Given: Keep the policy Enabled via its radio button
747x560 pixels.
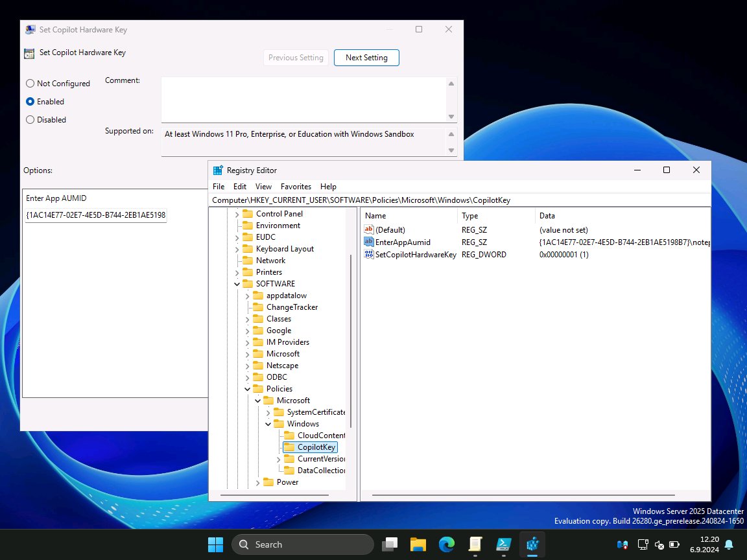Looking at the screenshot, I should coord(29,101).
